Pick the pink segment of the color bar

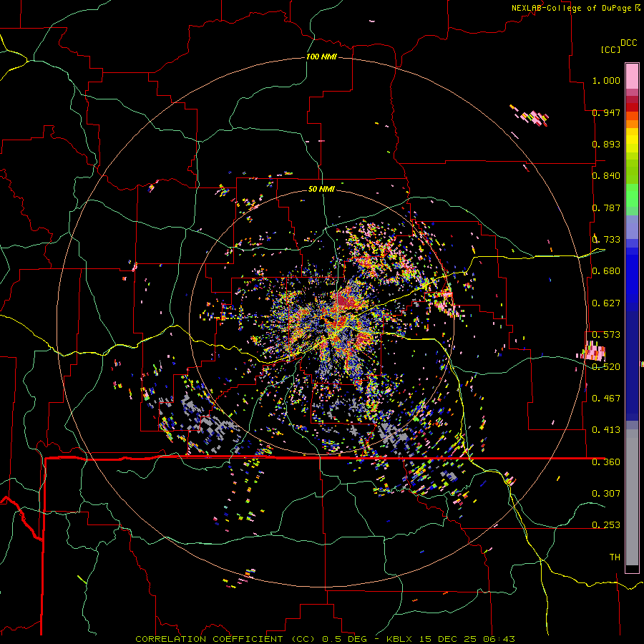click(632, 76)
